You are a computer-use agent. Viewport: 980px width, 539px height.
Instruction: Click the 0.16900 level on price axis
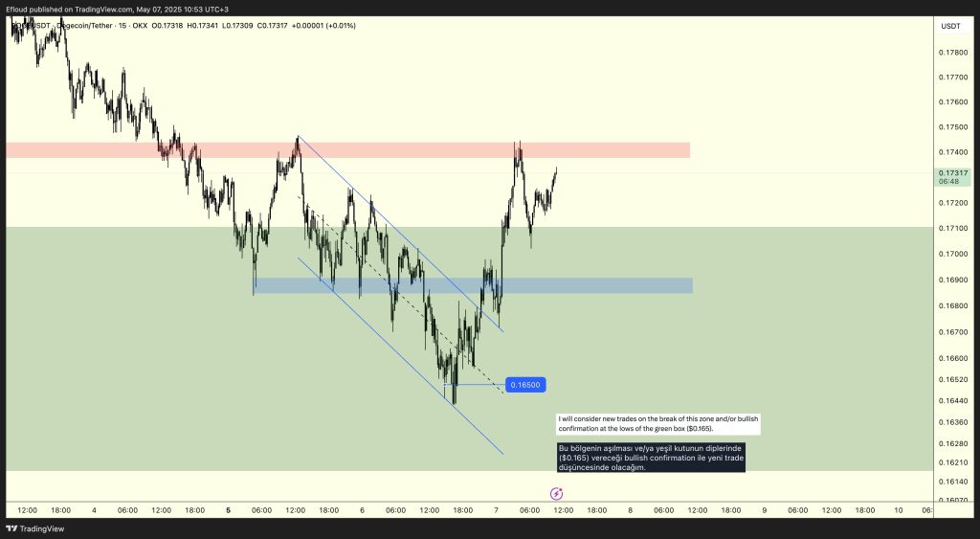coord(952,281)
